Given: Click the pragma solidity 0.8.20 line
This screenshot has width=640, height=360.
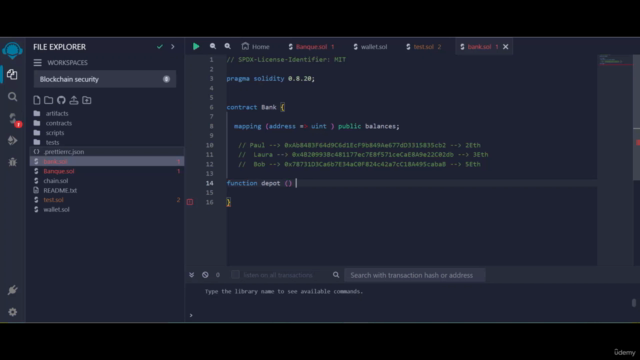Looking at the screenshot, I should tap(271, 79).
